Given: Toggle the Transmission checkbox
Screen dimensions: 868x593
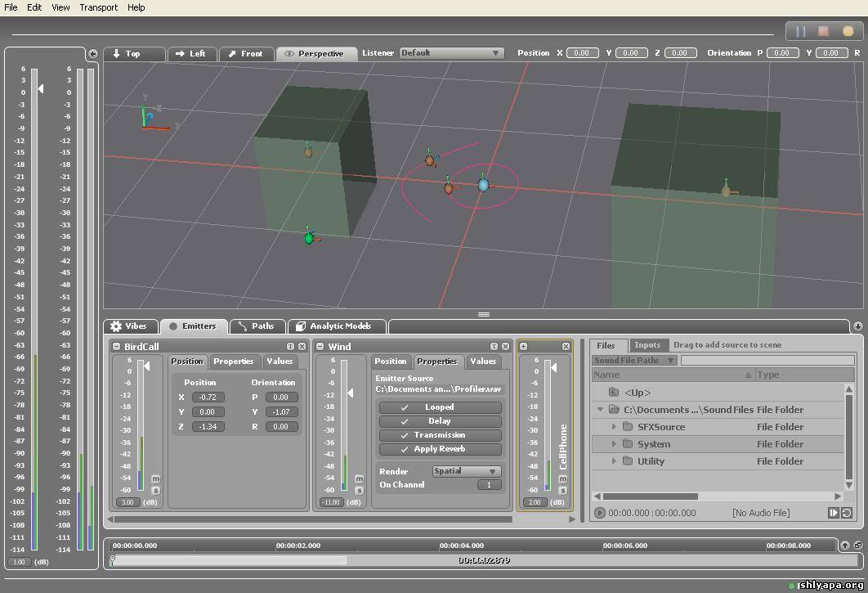Looking at the screenshot, I should pos(440,435).
